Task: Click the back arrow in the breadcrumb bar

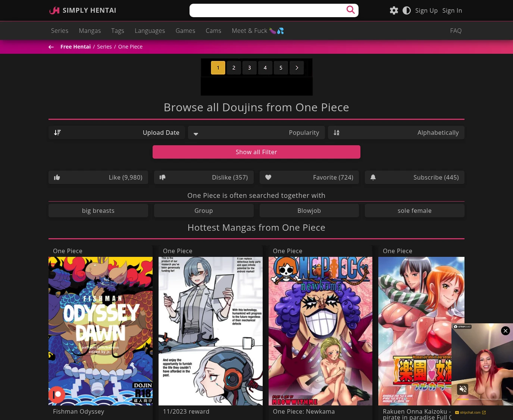Action: [51, 47]
